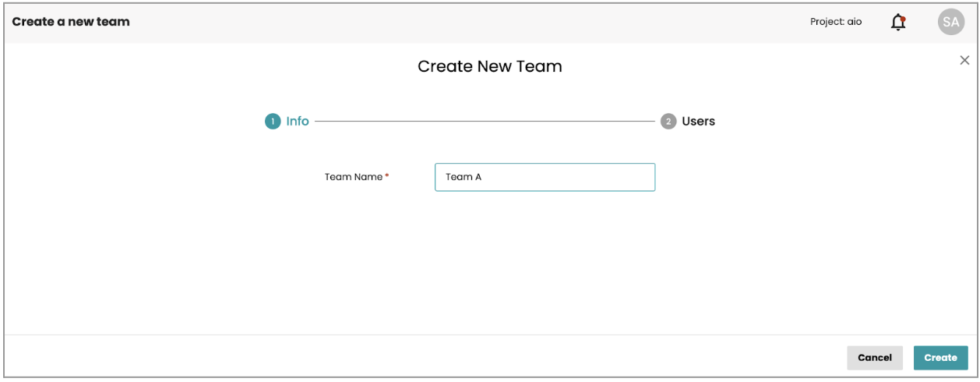Click the Team Name field label
Screen dimensions: 980x382
[353, 177]
